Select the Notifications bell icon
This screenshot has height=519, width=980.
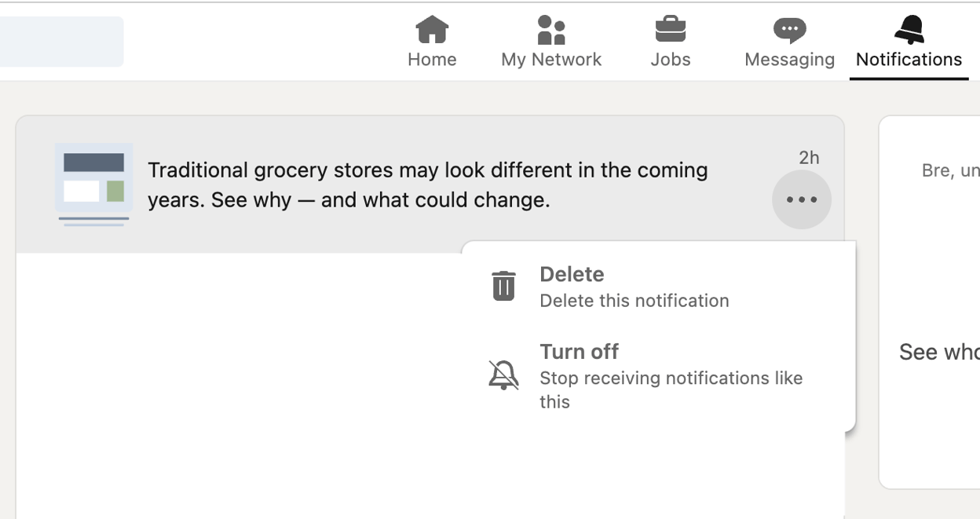909,28
